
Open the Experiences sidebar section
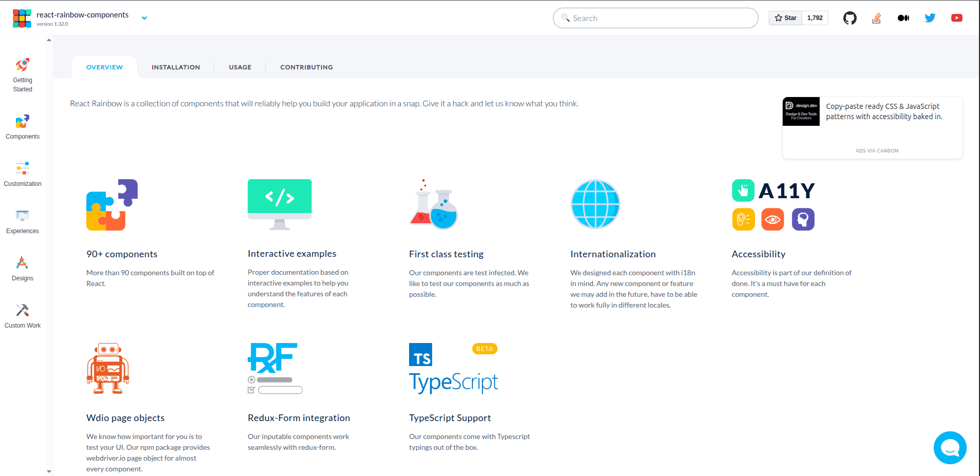point(23,222)
